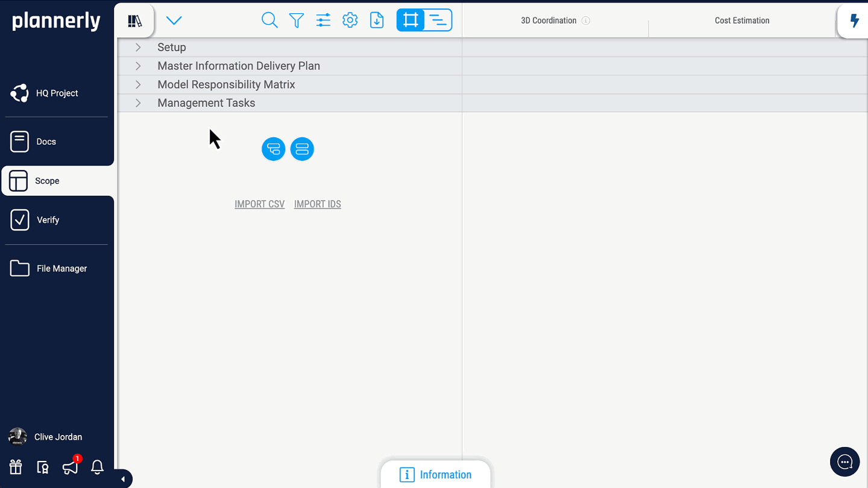
Task: Select the Cost Estimation column header
Action: [x=742, y=20]
